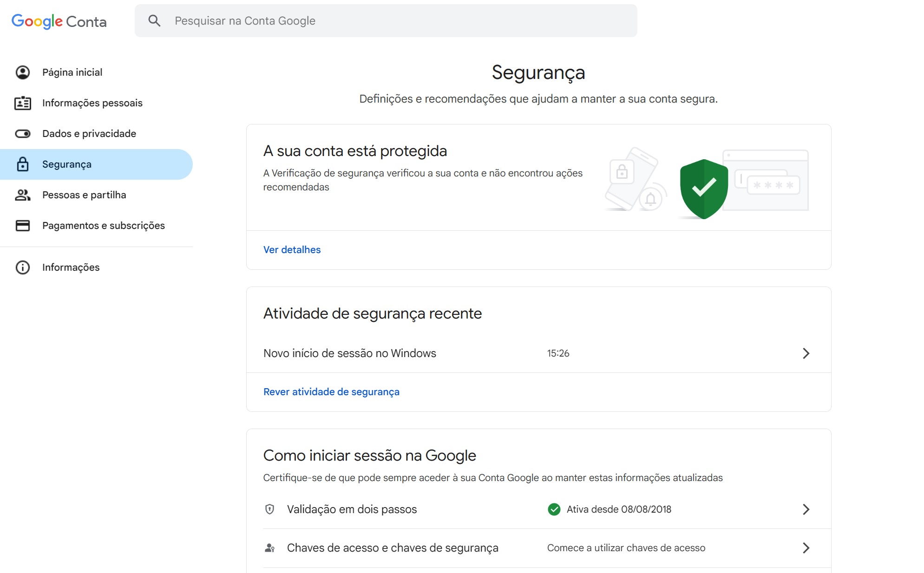Open the Chaves de acesso row chevron
This screenshot has width=924, height=573.
(x=806, y=548)
